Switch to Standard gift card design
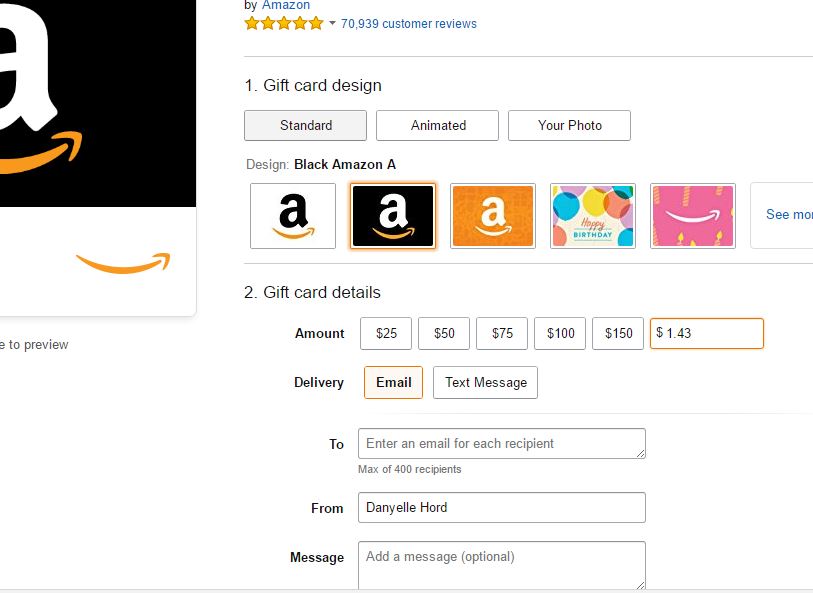Screen dimensions: 813x593 coord(305,125)
